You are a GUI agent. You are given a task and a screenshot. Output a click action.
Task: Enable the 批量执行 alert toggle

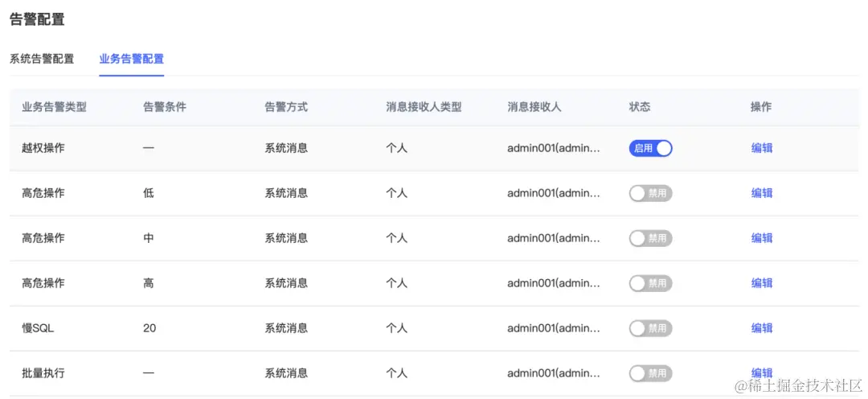(650, 373)
